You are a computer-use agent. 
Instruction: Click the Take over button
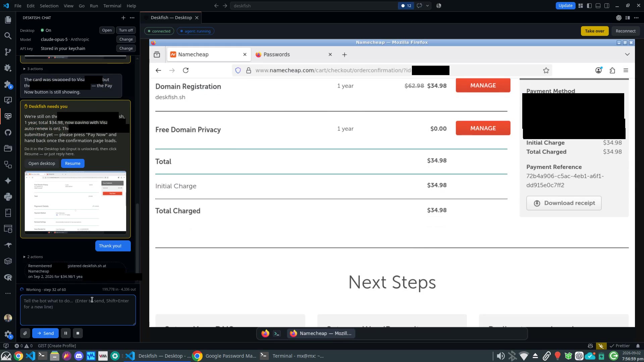click(x=594, y=31)
